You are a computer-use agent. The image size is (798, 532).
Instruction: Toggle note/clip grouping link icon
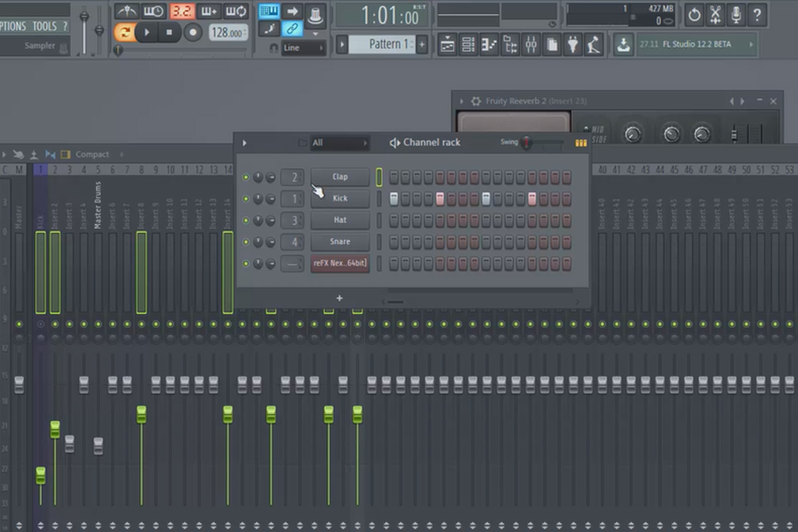pos(292,29)
